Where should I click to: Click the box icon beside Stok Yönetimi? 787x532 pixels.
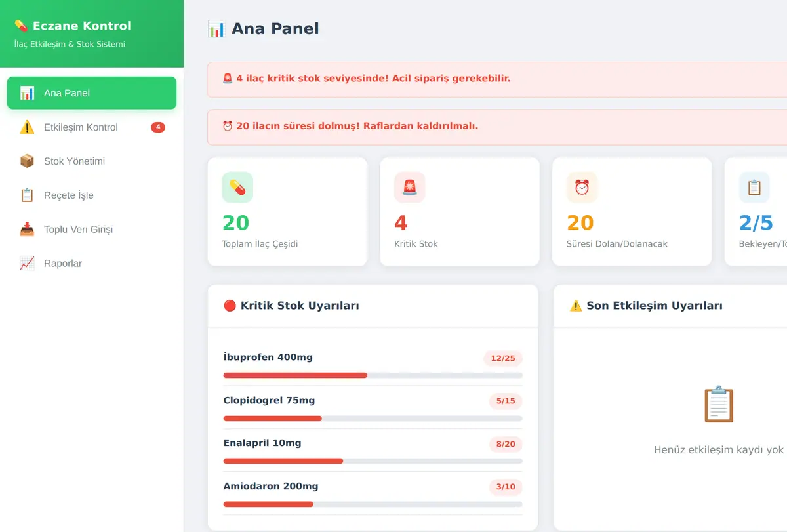pos(27,161)
